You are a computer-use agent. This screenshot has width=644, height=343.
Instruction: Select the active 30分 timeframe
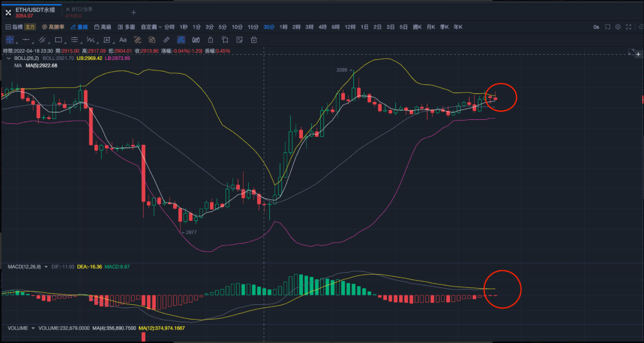coord(269,27)
